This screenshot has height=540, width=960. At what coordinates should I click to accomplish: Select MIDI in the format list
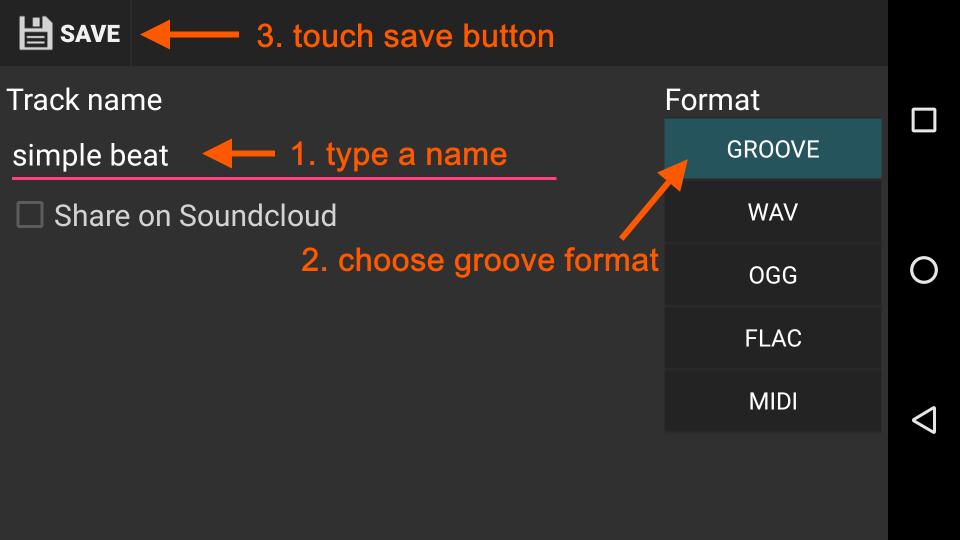[x=773, y=401]
